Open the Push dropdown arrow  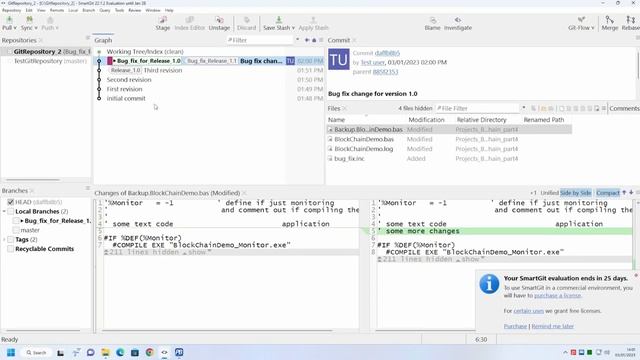coord(57,28)
